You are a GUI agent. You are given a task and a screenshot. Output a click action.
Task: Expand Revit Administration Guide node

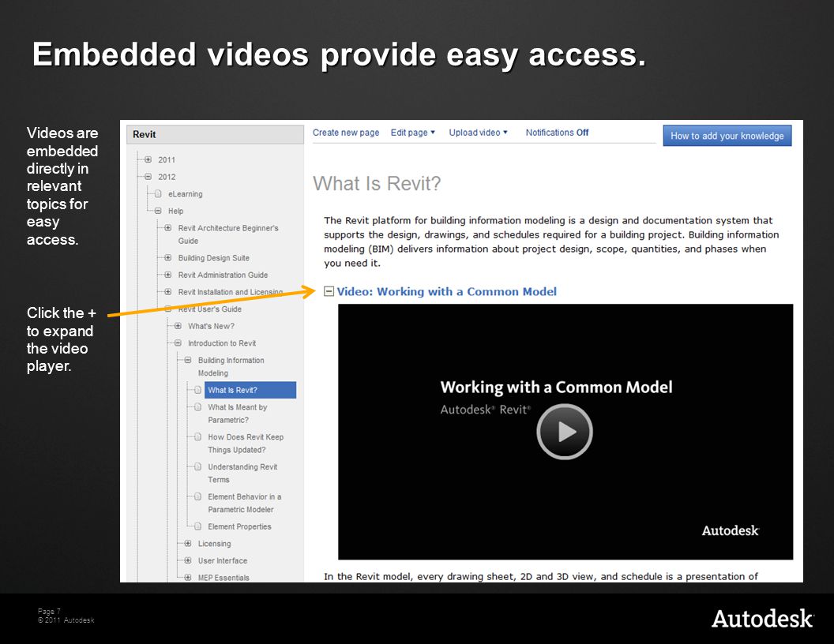[x=168, y=275]
